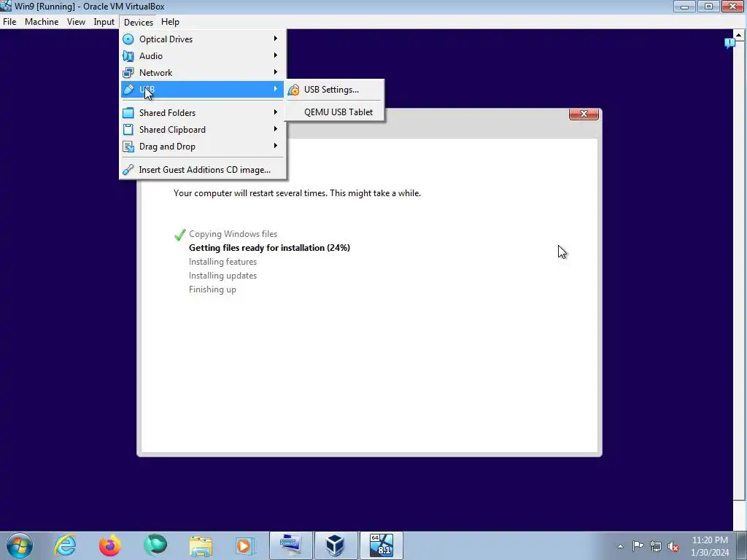The width and height of the screenshot is (747, 560).
Task: Choose USB Settings... entry
Action: [x=334, y=90]
